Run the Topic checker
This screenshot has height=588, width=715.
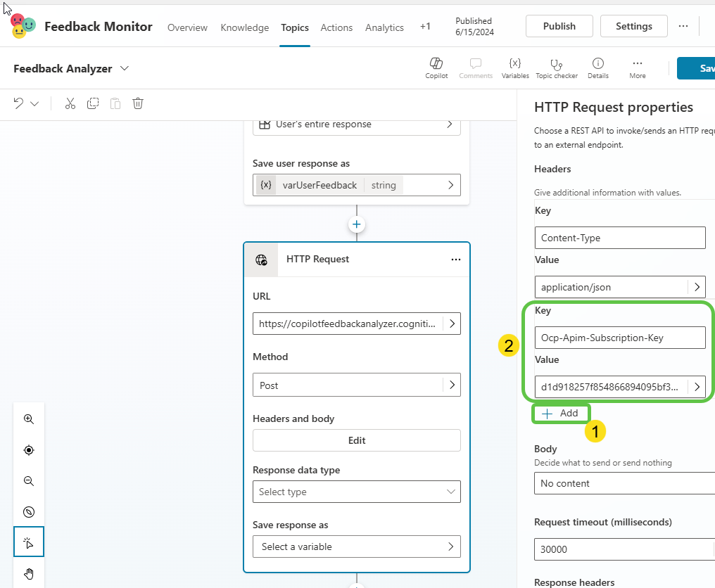click(556, 68)
